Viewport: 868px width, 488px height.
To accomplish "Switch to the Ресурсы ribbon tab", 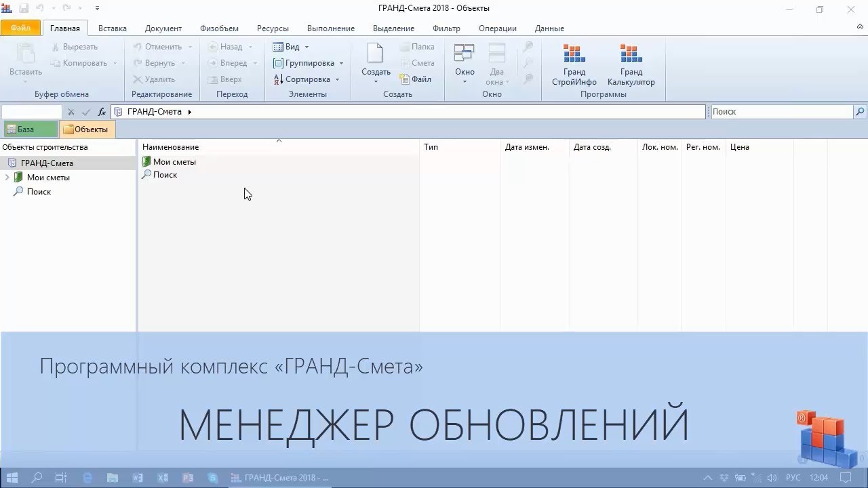I will pyautogui.click(x=273, y=28).
